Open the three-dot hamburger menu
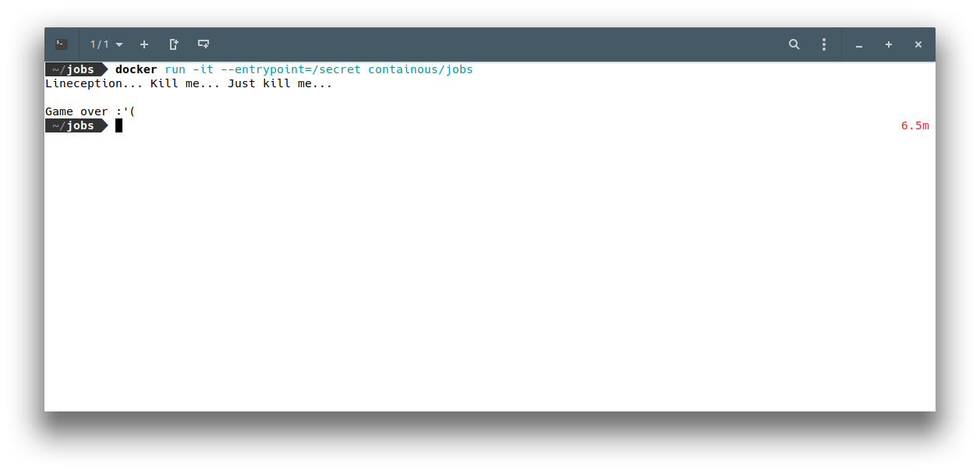This screenshot has width=980, height=473. tap(823, 44)
